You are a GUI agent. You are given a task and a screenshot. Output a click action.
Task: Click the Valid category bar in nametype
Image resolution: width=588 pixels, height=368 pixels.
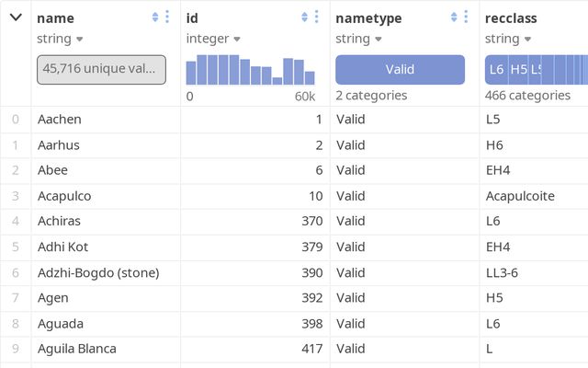(x=400, y=70)
